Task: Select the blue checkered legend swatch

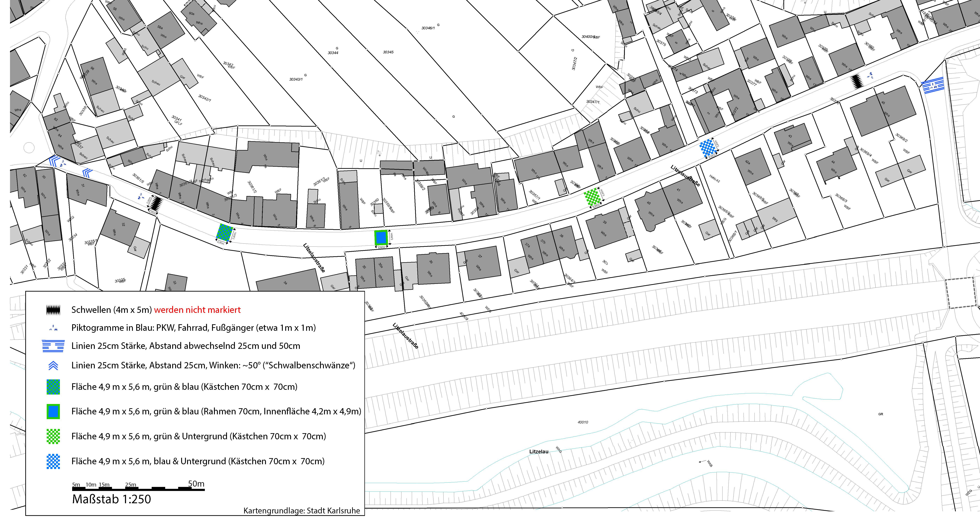Action: [x=53, y=461]
